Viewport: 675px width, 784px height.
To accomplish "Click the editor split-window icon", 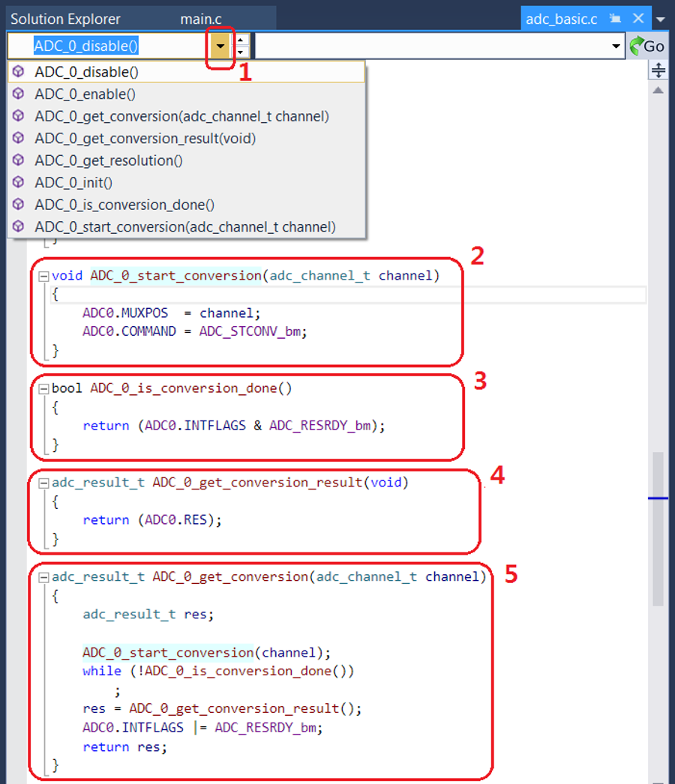I will pos(658,70).
